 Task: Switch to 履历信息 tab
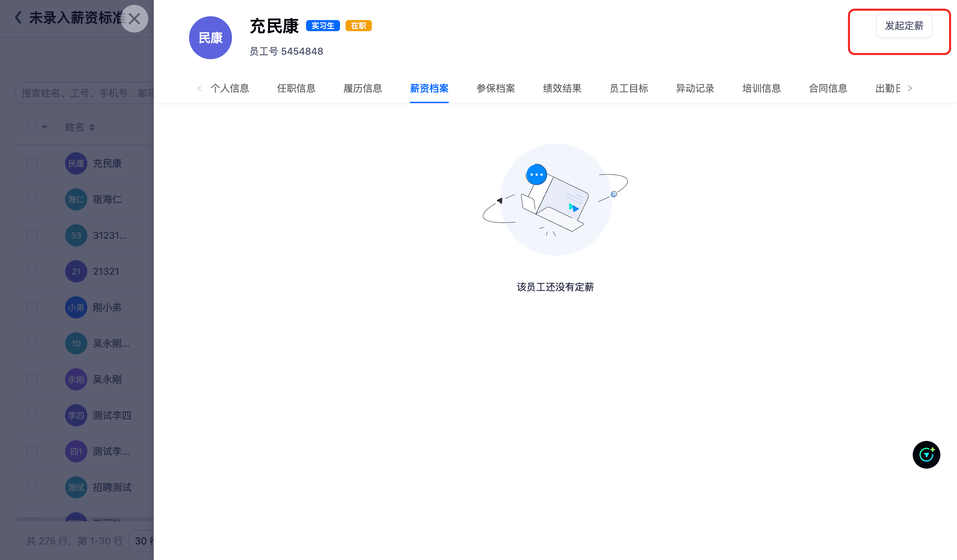363,89
